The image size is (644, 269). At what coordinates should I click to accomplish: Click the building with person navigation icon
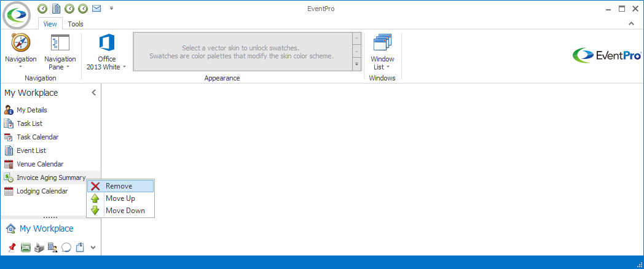point(53,248)
